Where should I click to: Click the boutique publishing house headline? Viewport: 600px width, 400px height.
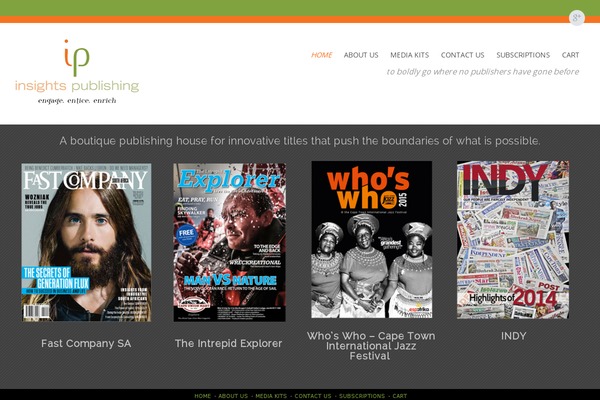pyautogui.click(x=300, y=141)
